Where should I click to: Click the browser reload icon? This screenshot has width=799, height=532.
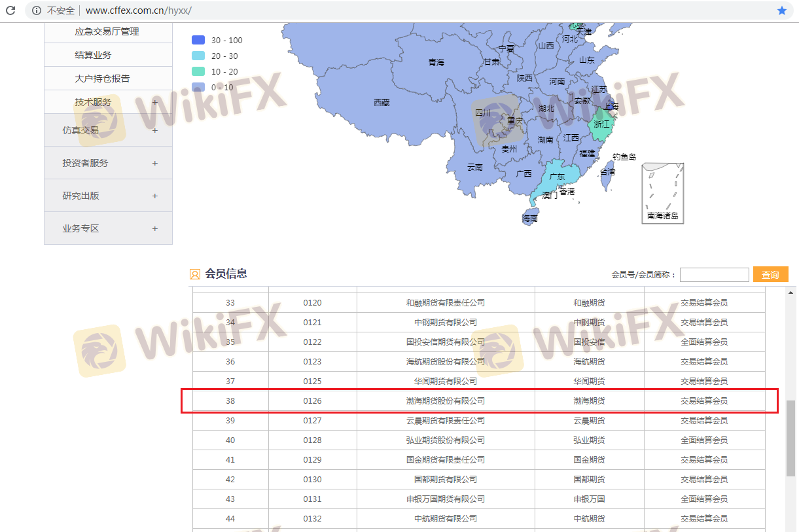[x=11, y=10]
